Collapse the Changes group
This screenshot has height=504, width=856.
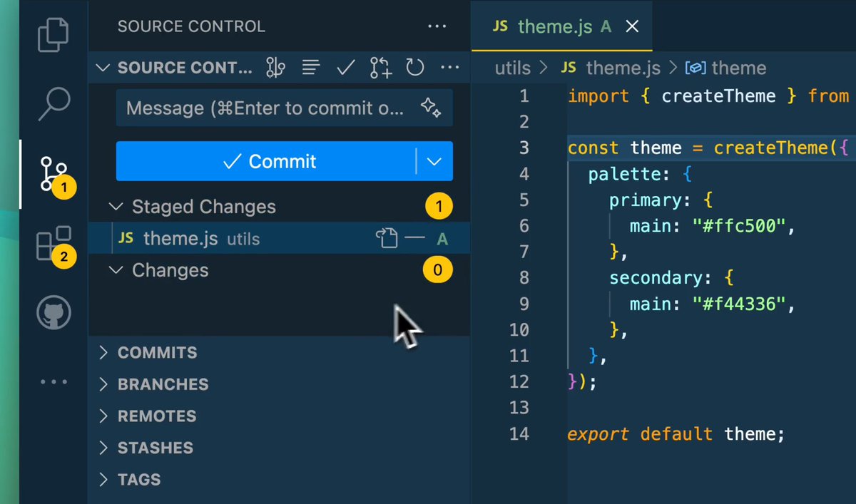point(116,270)
